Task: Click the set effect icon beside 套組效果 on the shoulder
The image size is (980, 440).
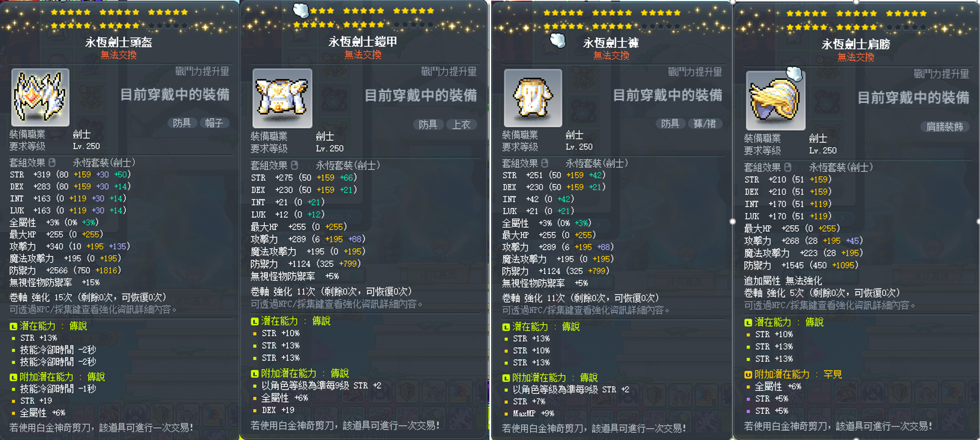Action: click(787, 167)
